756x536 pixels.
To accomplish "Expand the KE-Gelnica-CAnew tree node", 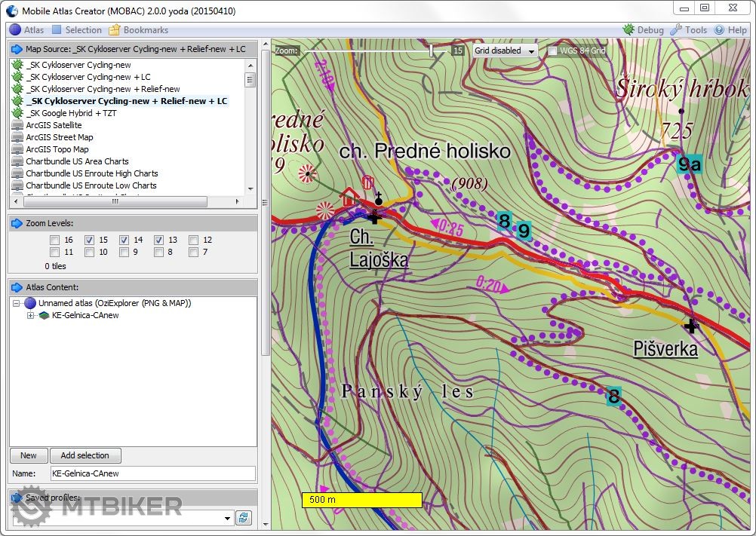I will coord(31,315).
